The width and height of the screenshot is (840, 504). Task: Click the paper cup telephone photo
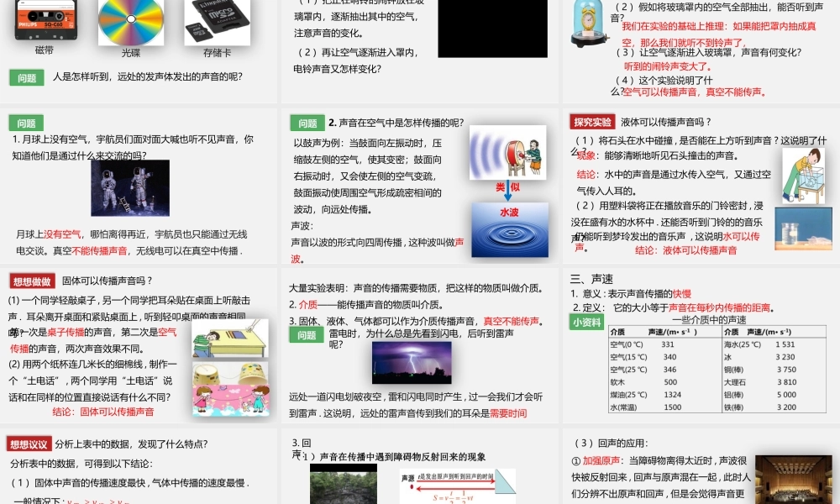(230, 373)
